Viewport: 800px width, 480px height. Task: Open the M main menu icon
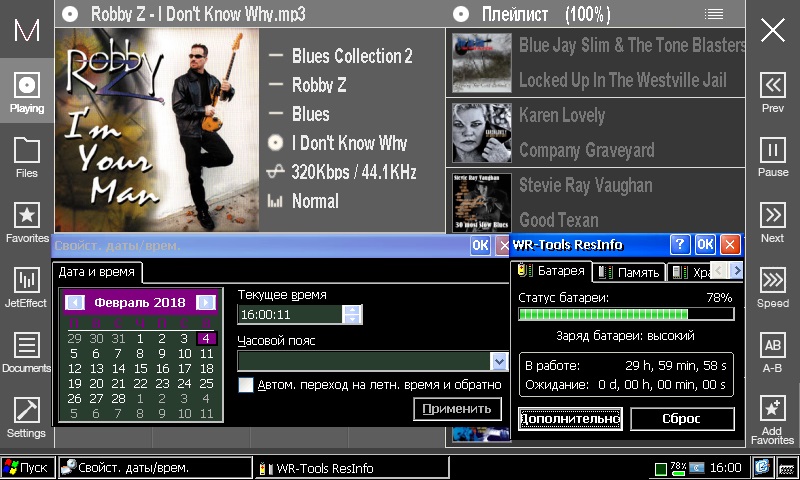click(x=27, y=30)
